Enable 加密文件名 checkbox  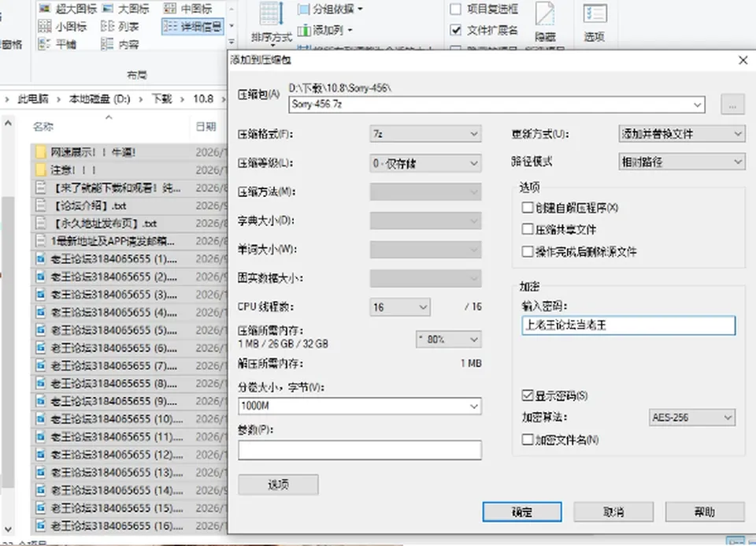click(528, 440)
